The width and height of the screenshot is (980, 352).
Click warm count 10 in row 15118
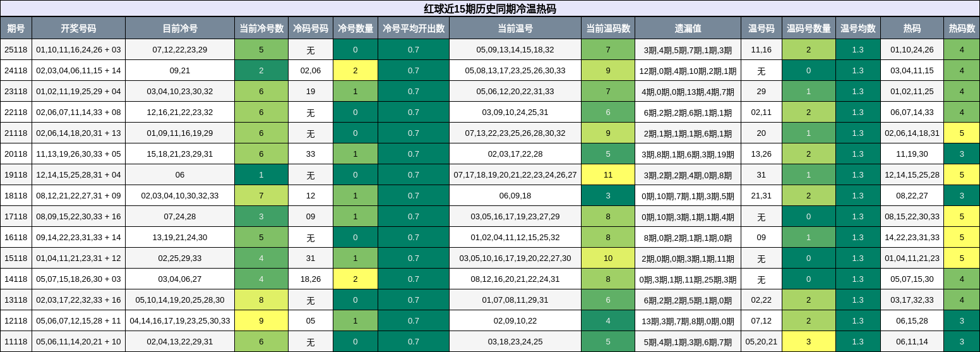coord(608,258)
